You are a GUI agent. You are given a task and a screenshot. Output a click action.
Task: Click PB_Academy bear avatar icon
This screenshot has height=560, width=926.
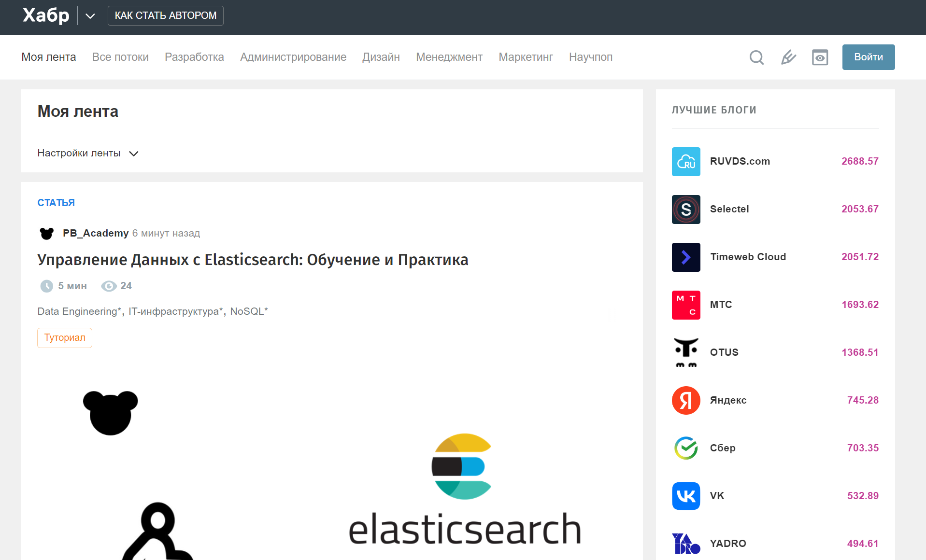coord(47,234)
